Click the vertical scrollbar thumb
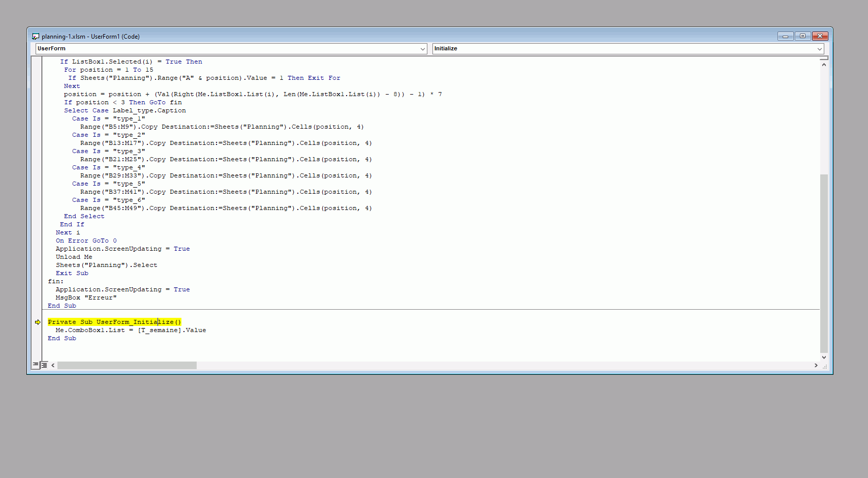The image size is (868, 478). (824, 263)
